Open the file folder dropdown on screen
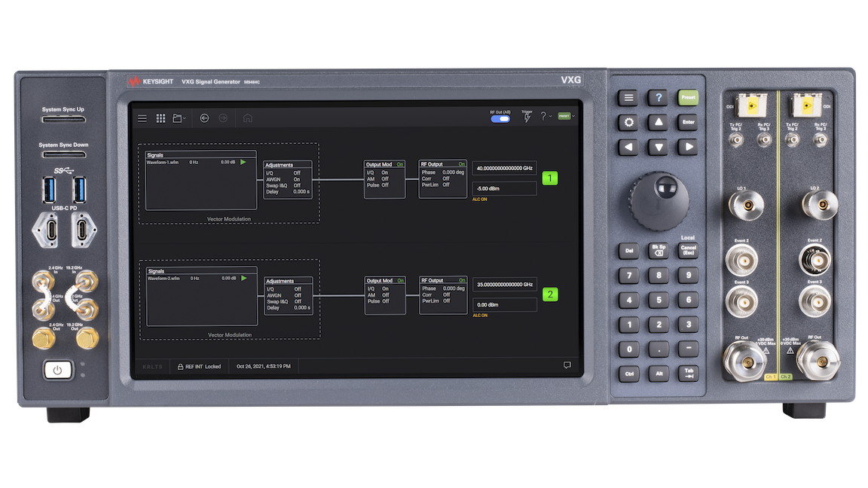The image size is (868, 488). (179, 118)
